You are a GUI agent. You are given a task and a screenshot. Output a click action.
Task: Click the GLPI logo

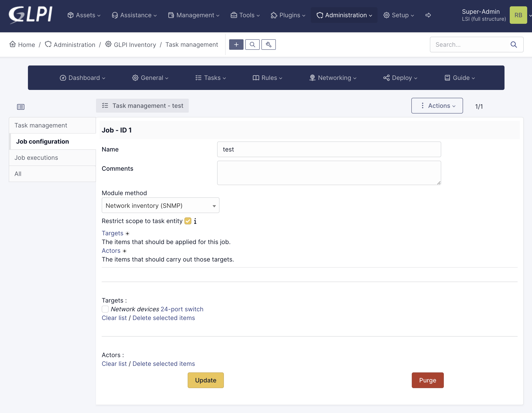click(x=31, y=15)
